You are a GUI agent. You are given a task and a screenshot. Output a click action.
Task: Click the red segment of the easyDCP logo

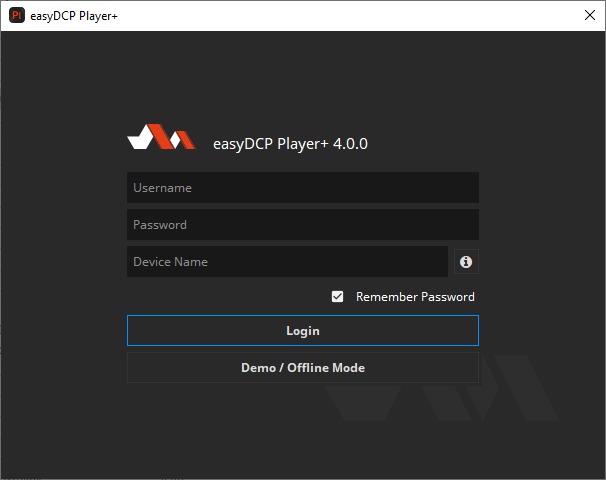click(x=180, y=139)
